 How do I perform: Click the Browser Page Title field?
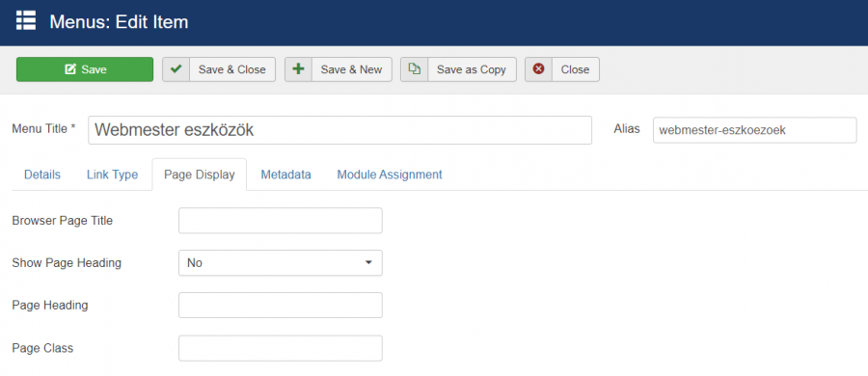(x=280, y=221)
